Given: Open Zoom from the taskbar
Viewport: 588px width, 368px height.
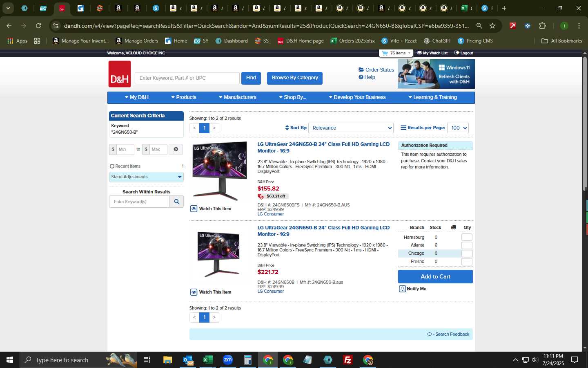Looking at the screenshot, I should 228,360.
